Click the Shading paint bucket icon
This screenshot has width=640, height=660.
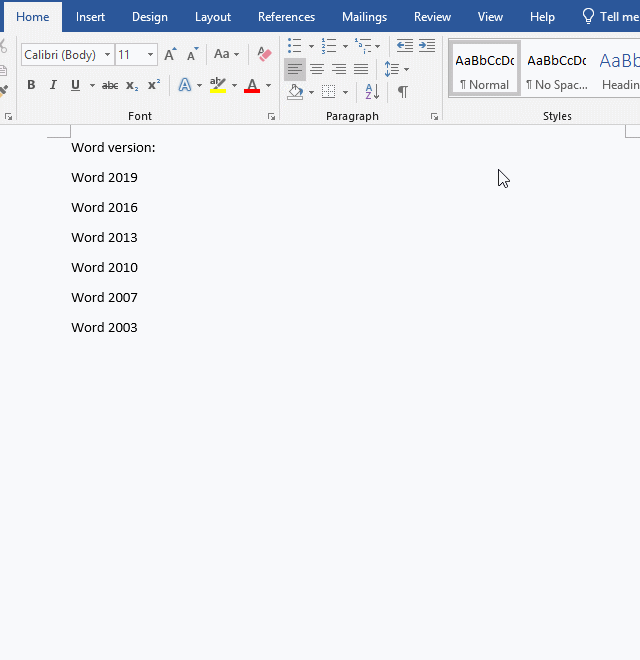point(295,92)
